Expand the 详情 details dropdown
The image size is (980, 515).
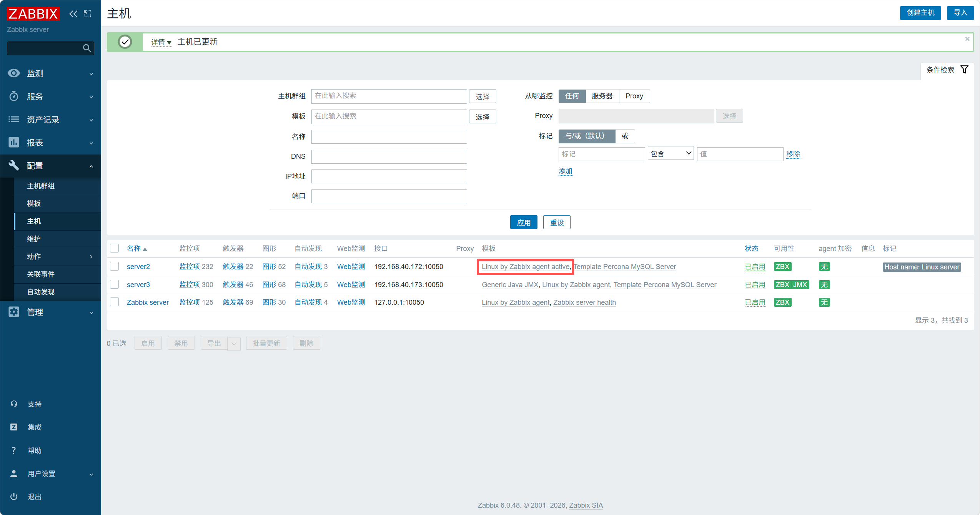coord(161,42)
